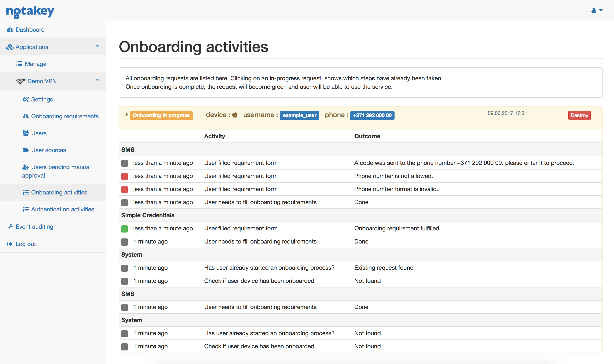Screen dimensions: 614x364
Task: Click the Manage list icon
Action: click(19, 64)
